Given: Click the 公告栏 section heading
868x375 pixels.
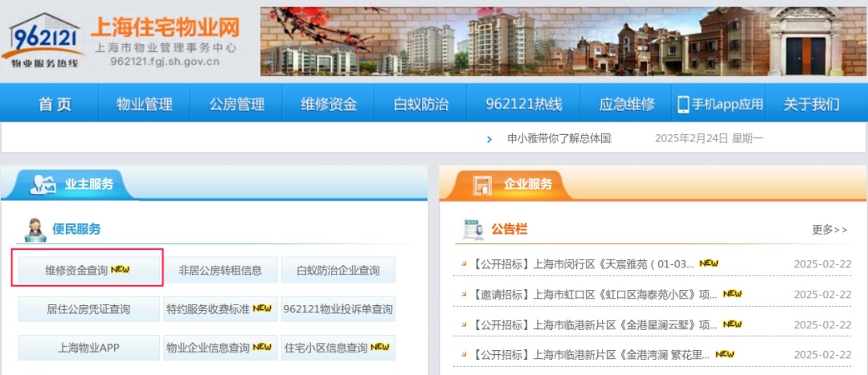Looking at the screenshot, I should (509, 229).
